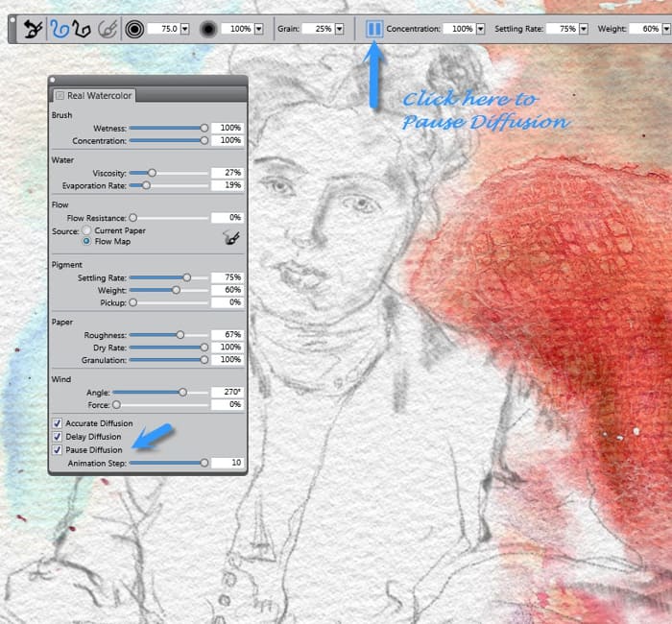
Task: Select Freehand Strokes icon in property bar
Action: (x=60, y=29)
